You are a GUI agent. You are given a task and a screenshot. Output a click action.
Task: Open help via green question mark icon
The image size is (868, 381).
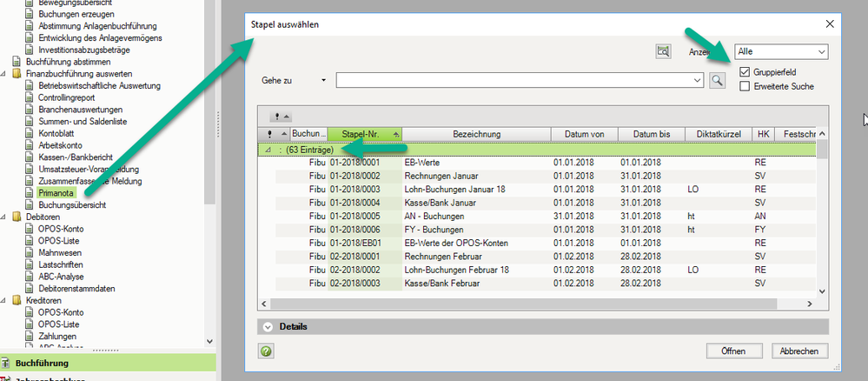[267, 351]
